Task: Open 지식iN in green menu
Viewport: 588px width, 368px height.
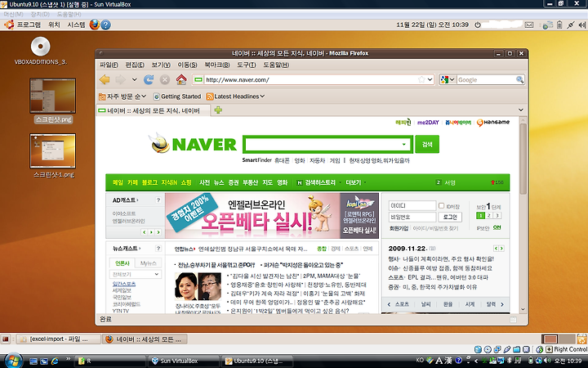Action: click(x=169, y=182)
